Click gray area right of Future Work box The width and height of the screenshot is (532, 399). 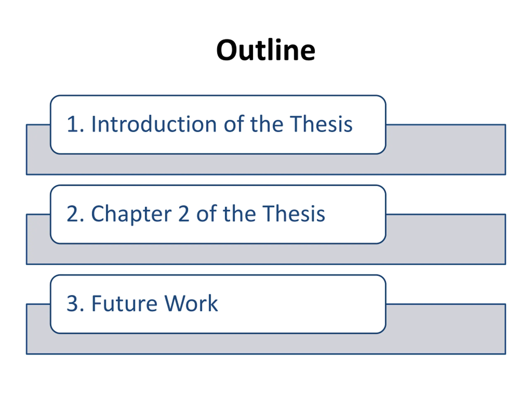(x=446, y=329)
